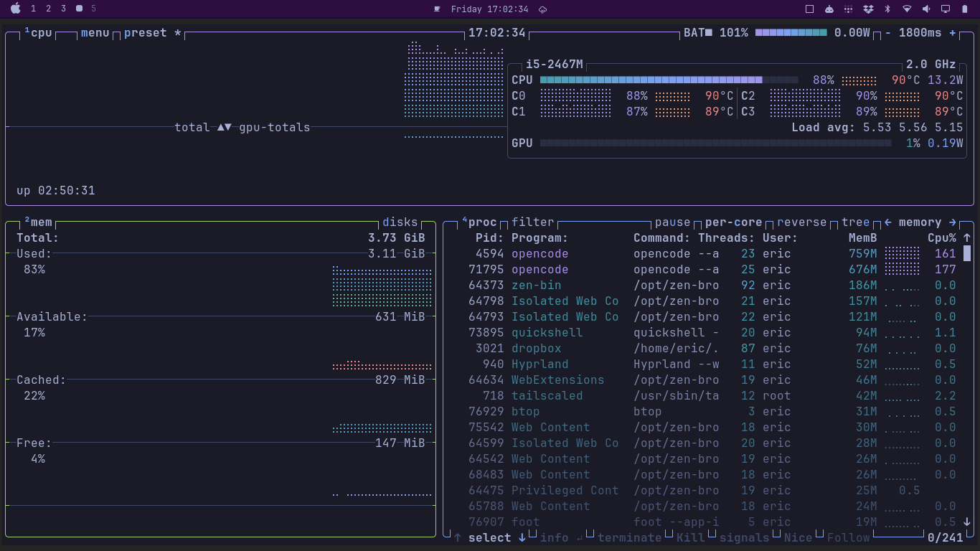Click left arrow before memory sort column
Screen dimensions: 980x551
click(x=888, y=222)
